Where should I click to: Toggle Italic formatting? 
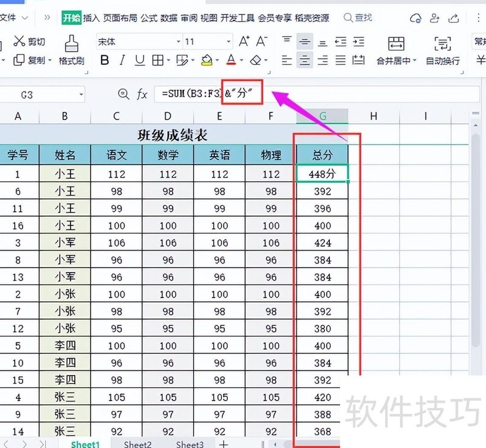(x=122, y=61)
